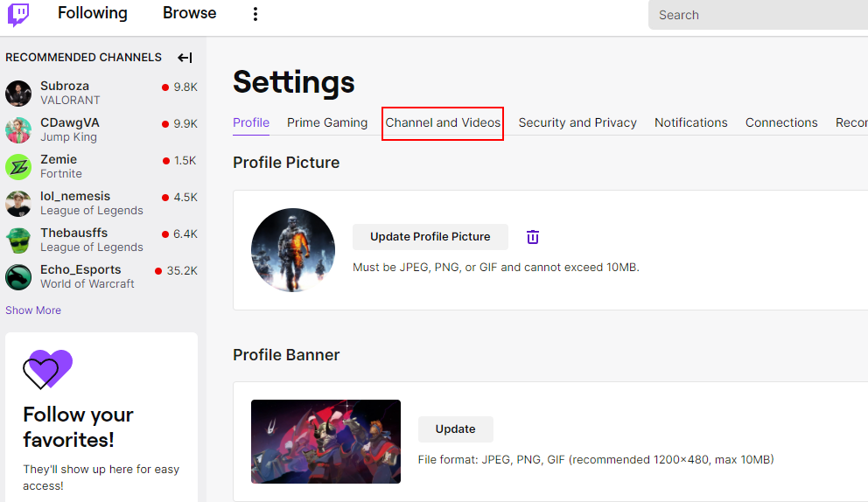Image resolution: width=868 pixels, height=502 pixels.
Task: Click the current profile picture thumbnail
Action: [293, 250]
